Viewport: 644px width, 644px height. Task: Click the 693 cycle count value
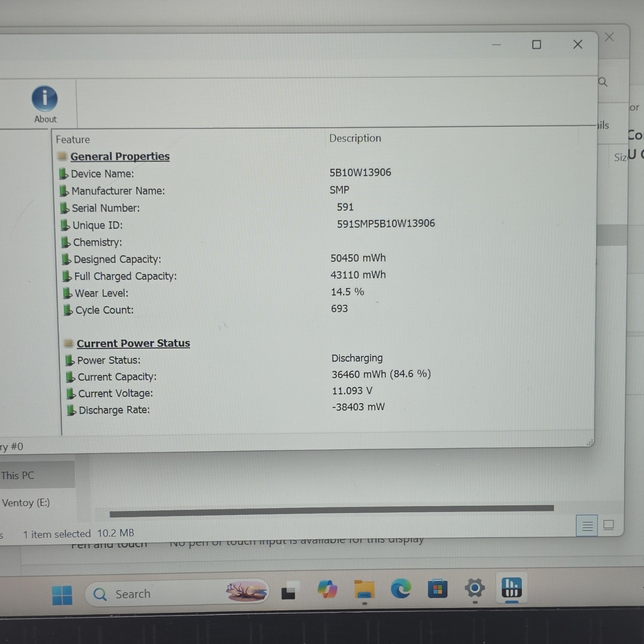pyautogui.click(x=339, y=309)
